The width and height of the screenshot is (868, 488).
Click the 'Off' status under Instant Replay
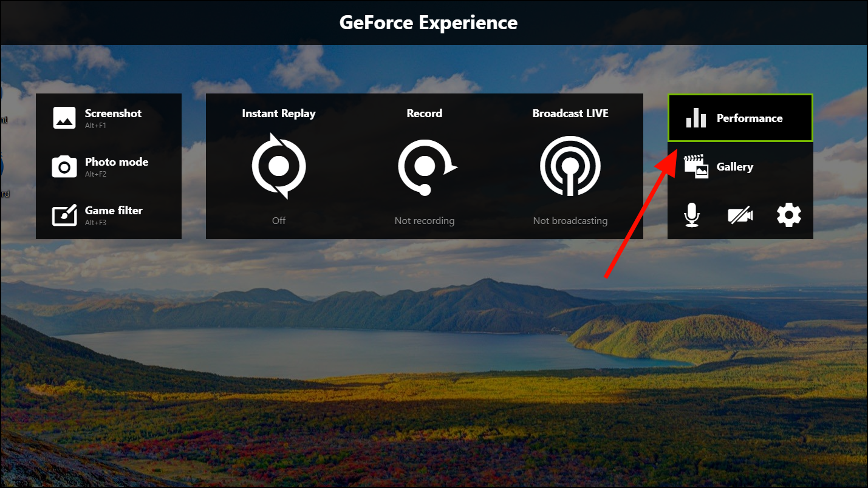coord(279,220)
